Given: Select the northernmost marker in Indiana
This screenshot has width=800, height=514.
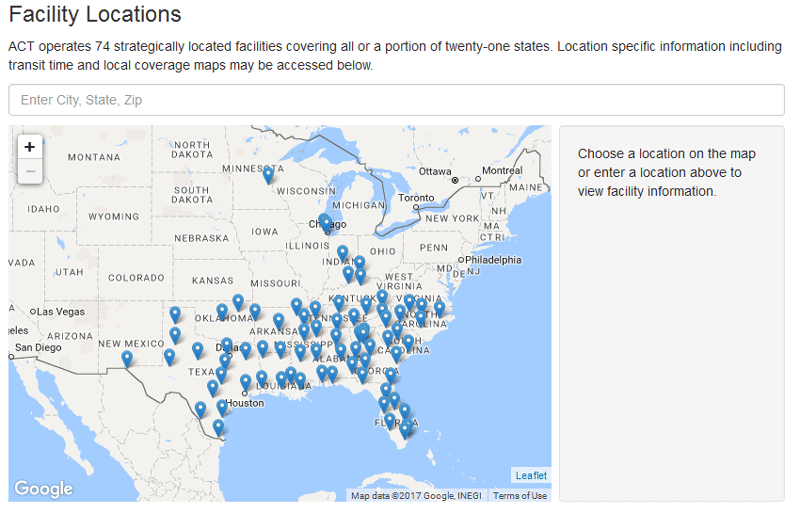Looking at the screenshot, I should (342, 253).
